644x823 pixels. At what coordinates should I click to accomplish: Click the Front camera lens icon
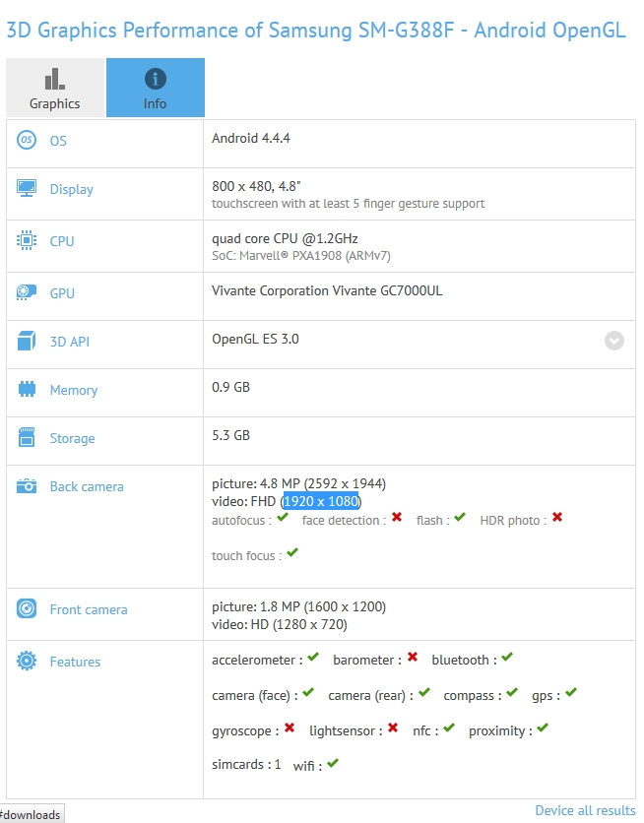(27, 609)
